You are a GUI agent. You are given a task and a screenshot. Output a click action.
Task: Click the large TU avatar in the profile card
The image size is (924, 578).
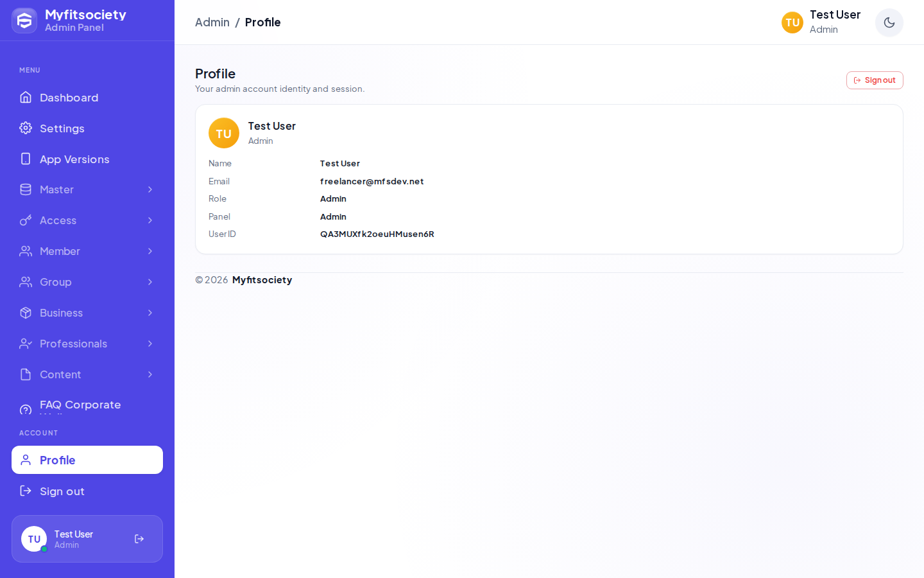coord(224,133)
